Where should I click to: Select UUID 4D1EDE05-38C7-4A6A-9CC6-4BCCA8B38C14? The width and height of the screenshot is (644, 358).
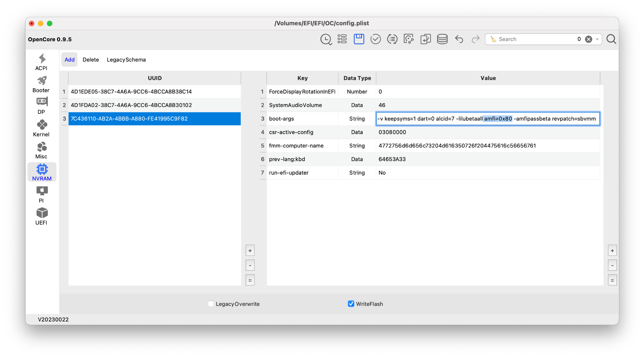click(155, 92)
